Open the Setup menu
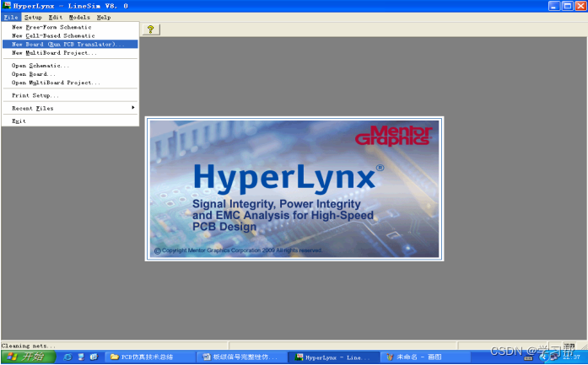This screenshot has height=365, width=588. [x=33, y=17]
